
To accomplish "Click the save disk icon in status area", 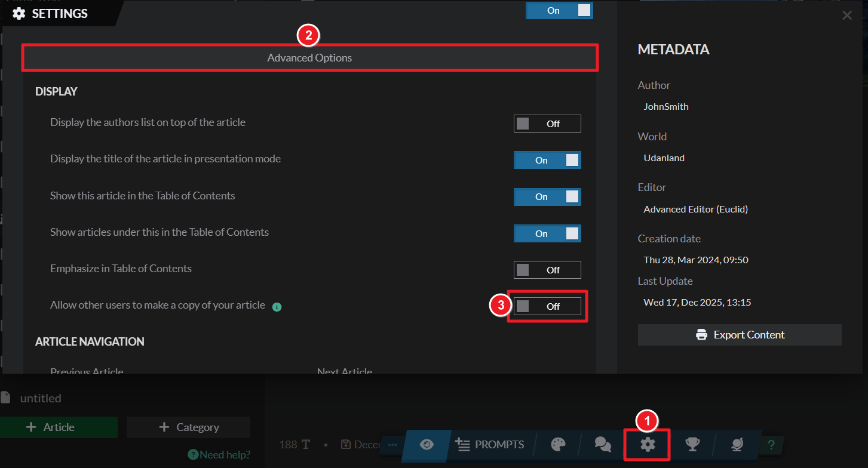I will point(345,445).
